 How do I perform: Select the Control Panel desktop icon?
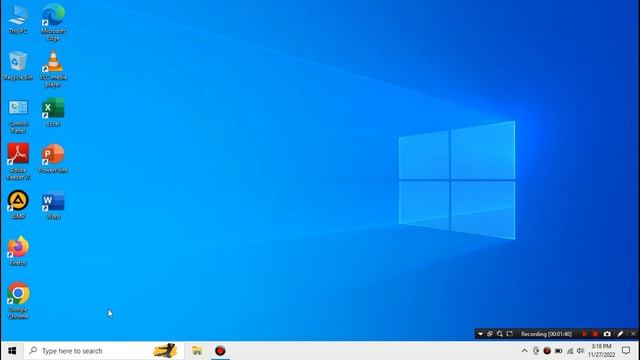pos(18,116)
